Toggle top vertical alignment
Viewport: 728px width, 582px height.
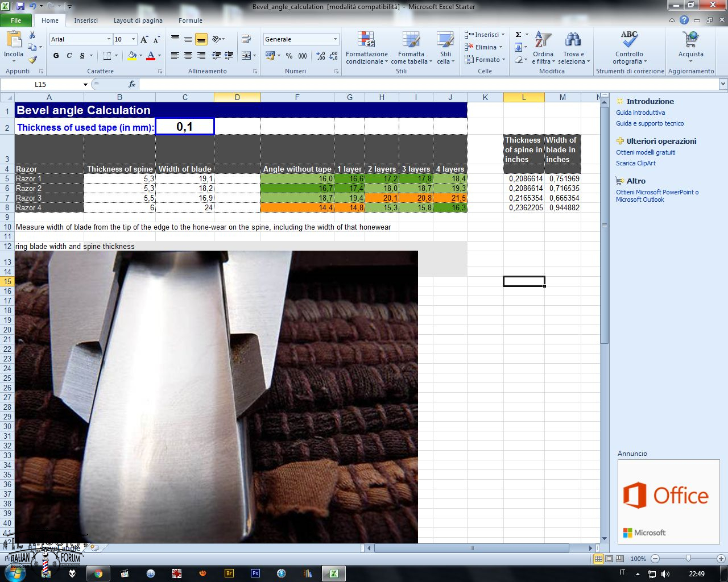tap(175, 39)
